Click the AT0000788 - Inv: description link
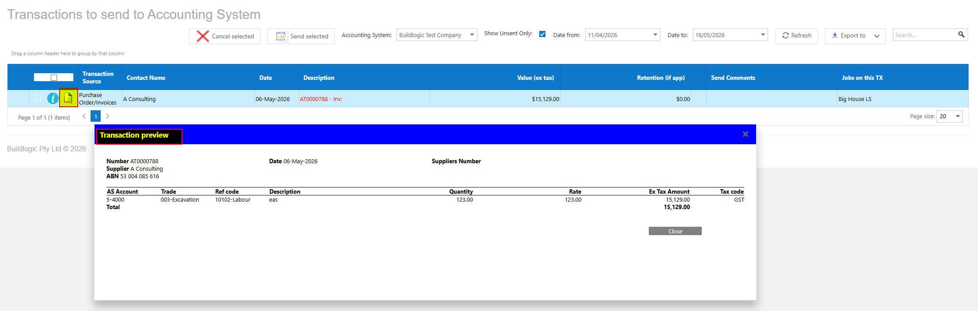Viewport: 980px width, 311px height. 321,99
